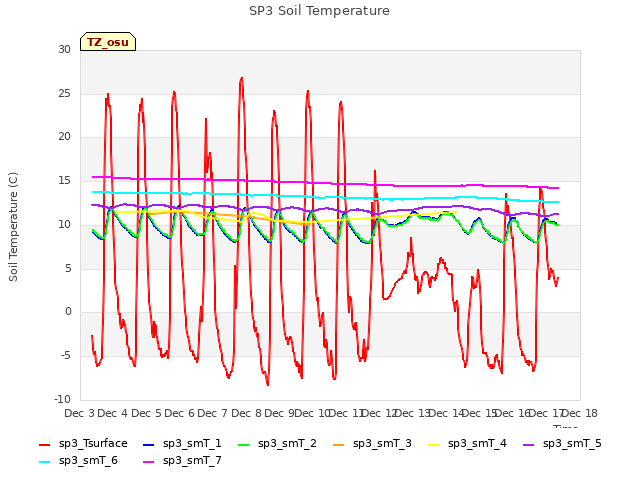Click yellow sp3_smT_4 legend color marker
The width and height of the screenshot is (640, 480).
tap(434, 444)
